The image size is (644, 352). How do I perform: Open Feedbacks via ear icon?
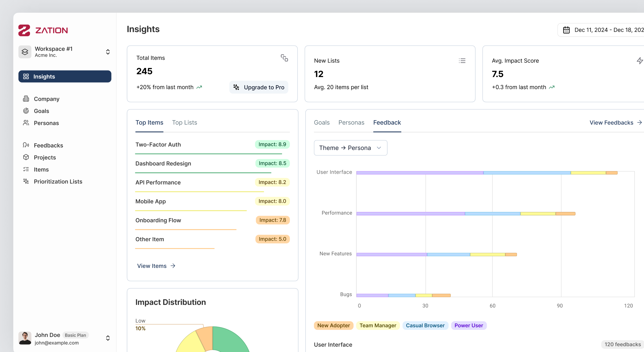26,145
